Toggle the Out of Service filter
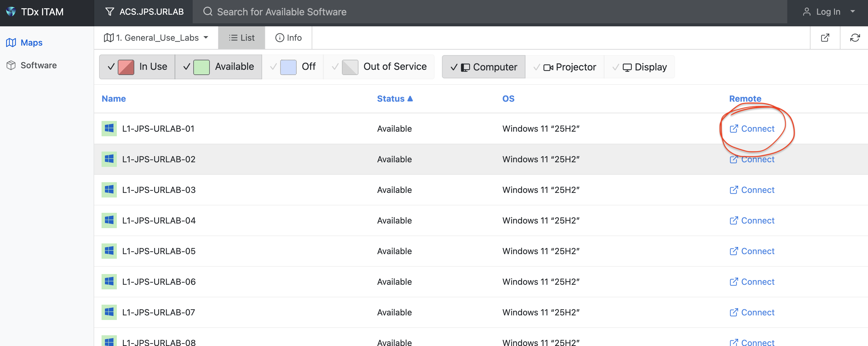Screen dimensions: 868x346 coord(379,67)
